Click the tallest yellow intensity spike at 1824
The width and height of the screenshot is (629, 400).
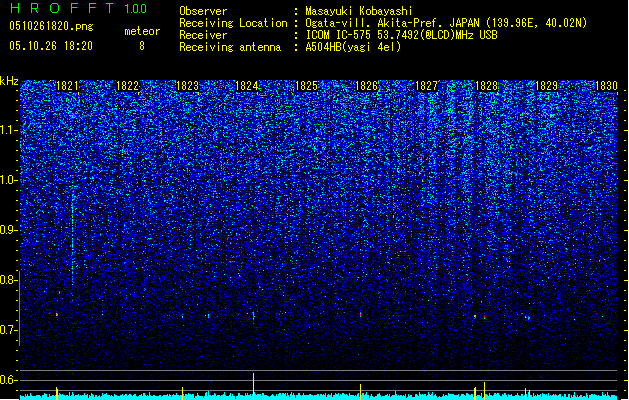point(254,386)
